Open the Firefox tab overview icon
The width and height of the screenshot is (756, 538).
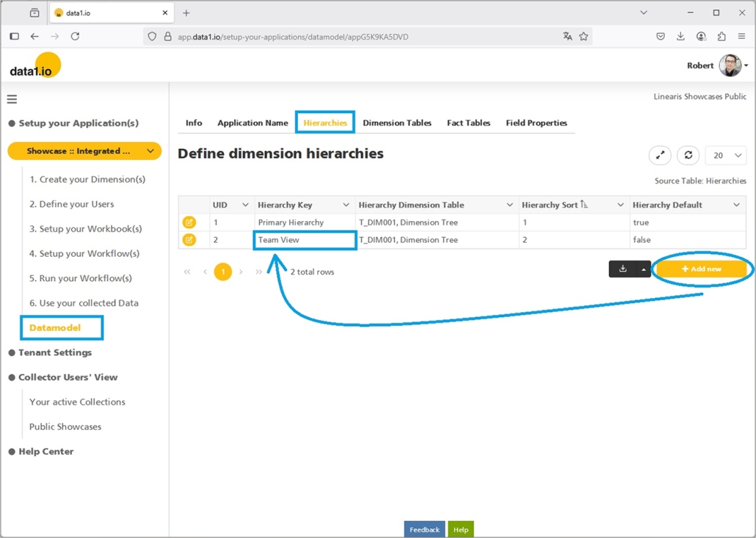[x=34, y=13]
